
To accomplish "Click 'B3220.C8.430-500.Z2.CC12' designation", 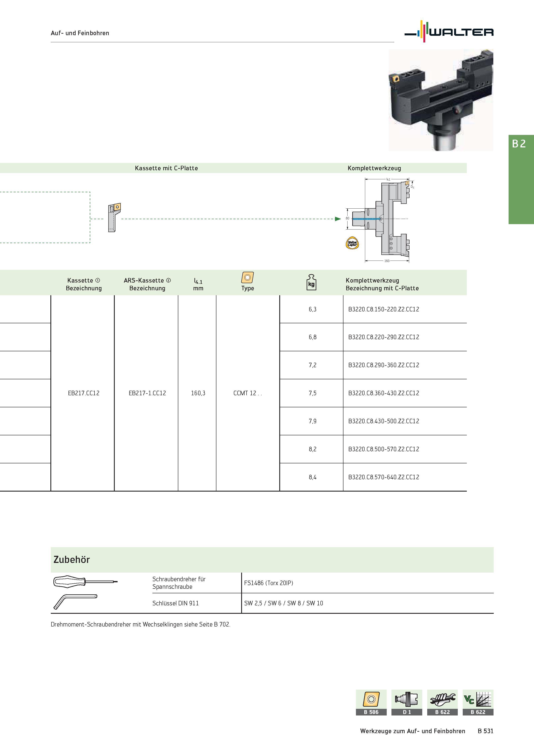I will tap(384, 421).
